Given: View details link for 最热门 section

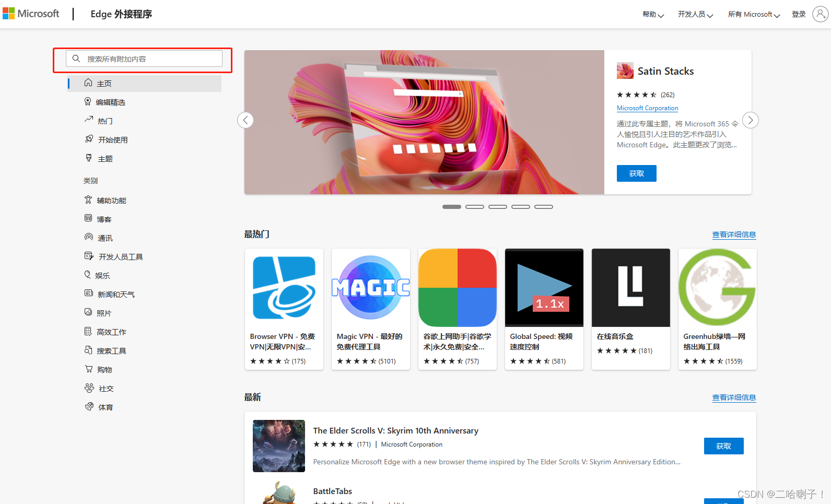Looking at the screenshot, I should 734,235.
